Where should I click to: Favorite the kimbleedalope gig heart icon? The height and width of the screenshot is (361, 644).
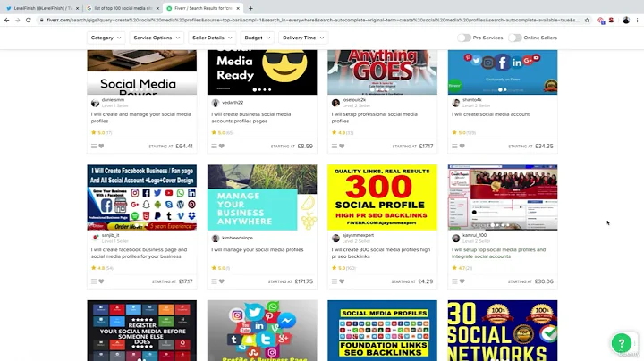(x=222, y=281)
